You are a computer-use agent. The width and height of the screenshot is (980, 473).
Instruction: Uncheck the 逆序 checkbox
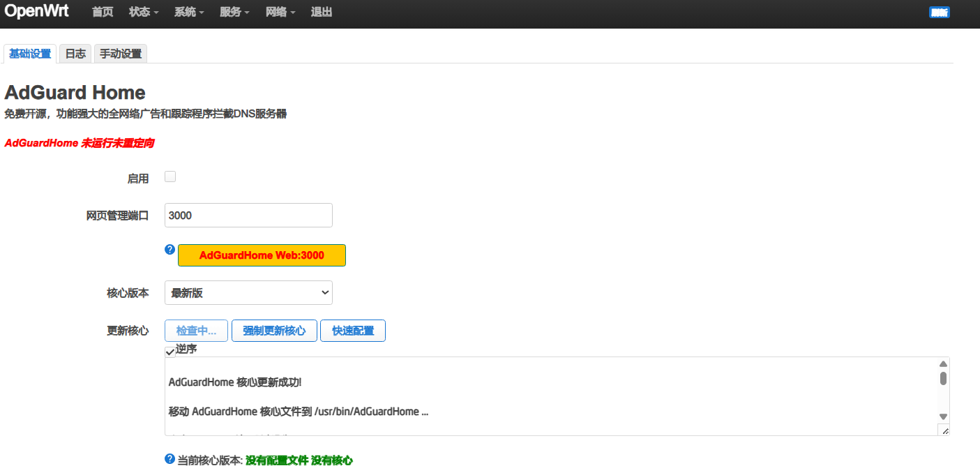tap(170, 351)
